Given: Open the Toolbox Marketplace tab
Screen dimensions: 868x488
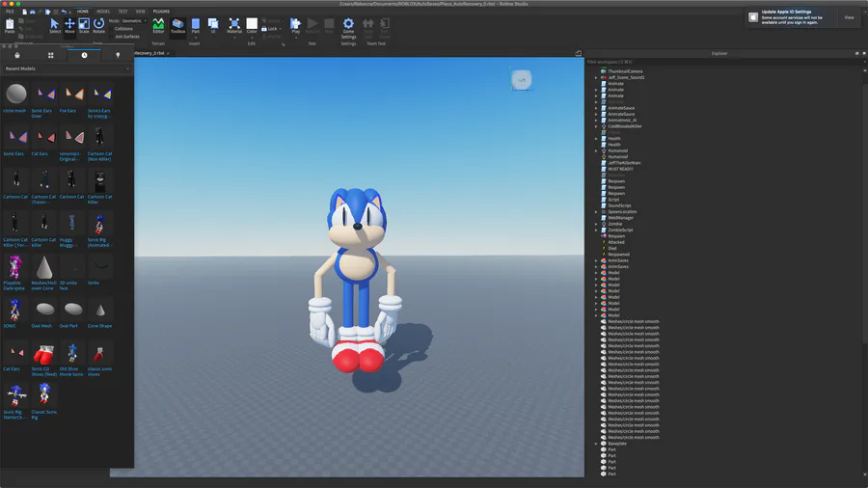Looking at the screenshot, I should point(17,55).
